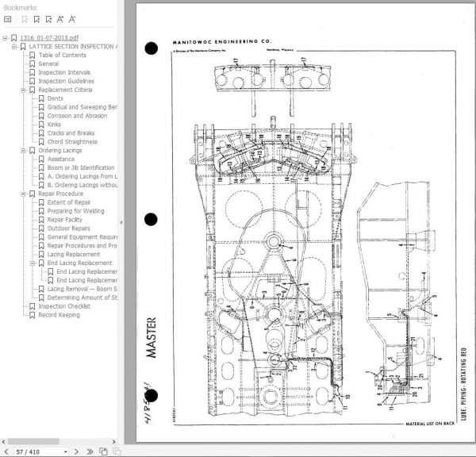The height and width of the screenshot is (457, 476).
Task: Open the Corrosion and Abrasion bookmark
Action: (78, 116)
